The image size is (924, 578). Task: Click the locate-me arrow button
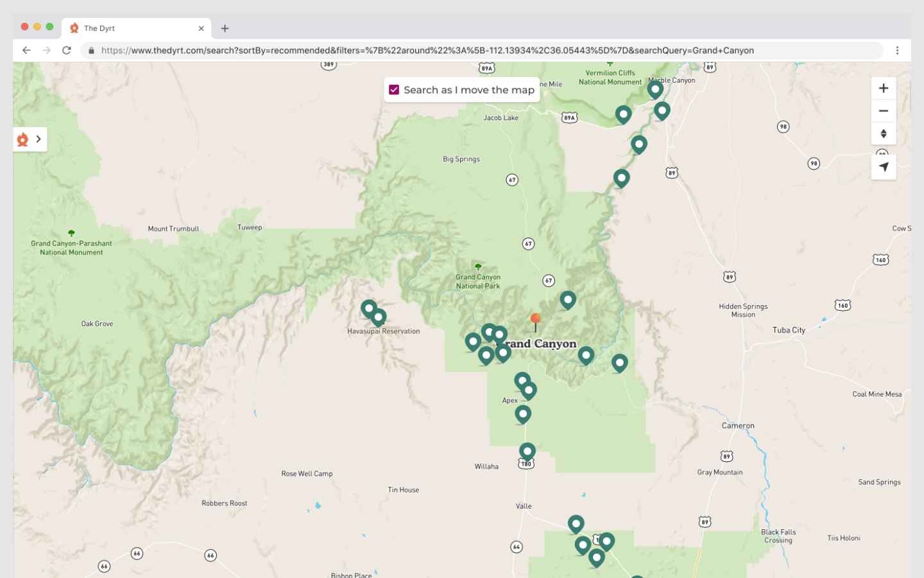(x=884, y=167)
